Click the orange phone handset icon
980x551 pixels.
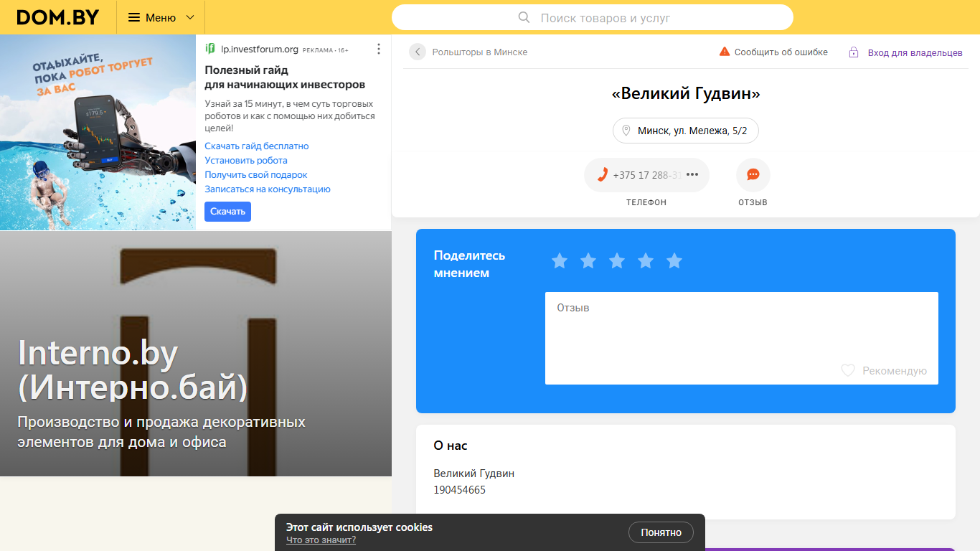[603, 174]
